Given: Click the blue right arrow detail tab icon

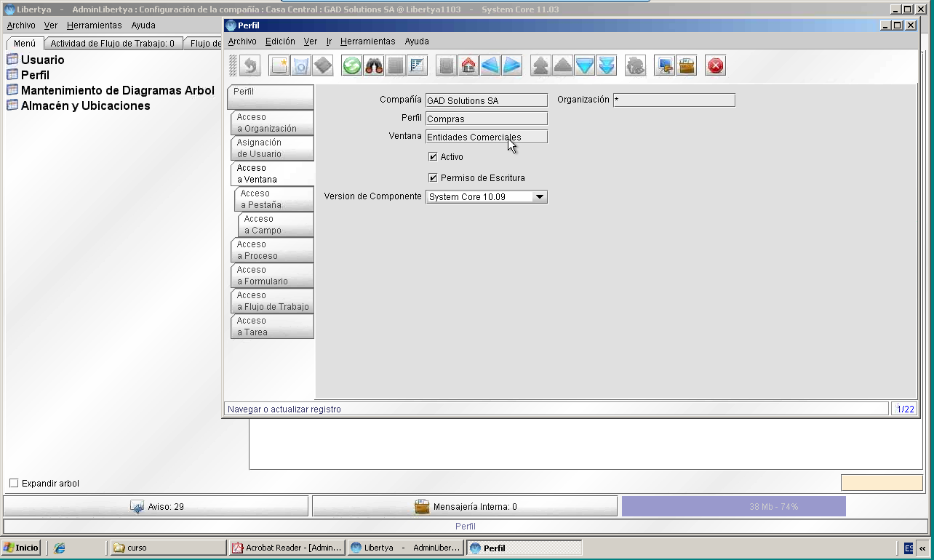Looking at the screenshot, I should pyautogui.click(x=512, y=65).
